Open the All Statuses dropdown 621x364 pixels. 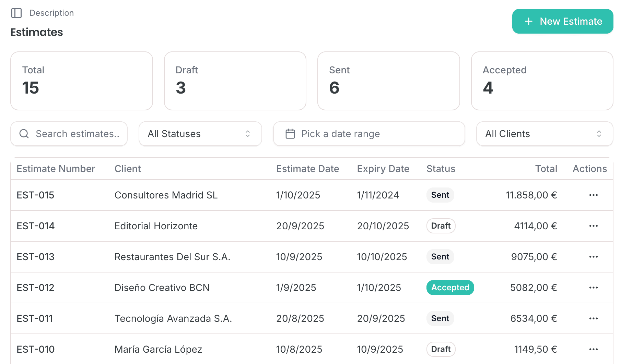[200, 134]
